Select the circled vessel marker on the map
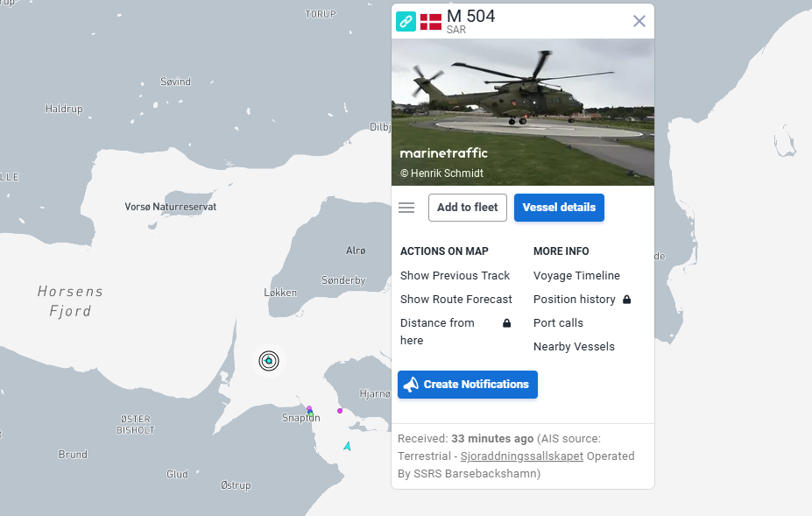Image resolution: width=812 pixels, height=516 pixels. pos(269,361)
